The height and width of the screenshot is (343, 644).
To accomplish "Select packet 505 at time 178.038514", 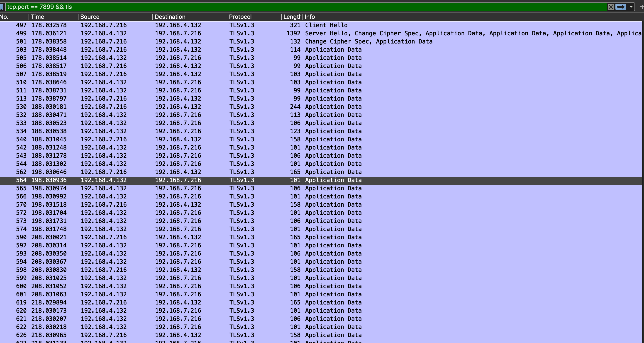I will [x=322, y=58].
